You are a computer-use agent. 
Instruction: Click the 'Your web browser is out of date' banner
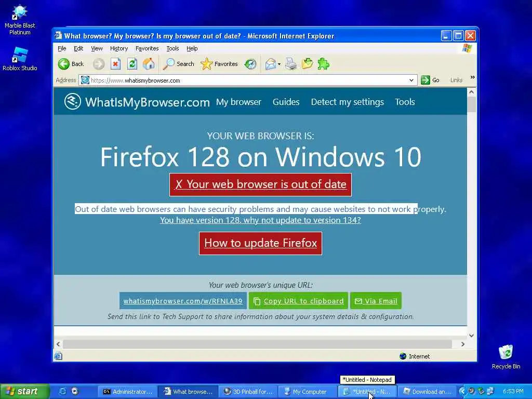pos(261,184)
